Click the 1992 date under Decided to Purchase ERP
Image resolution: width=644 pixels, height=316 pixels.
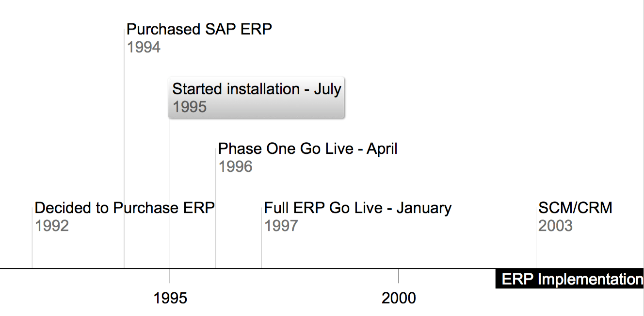click(52, 226)
